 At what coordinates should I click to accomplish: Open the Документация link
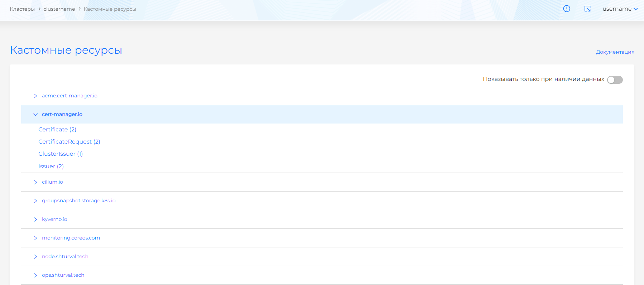point(615,52)
